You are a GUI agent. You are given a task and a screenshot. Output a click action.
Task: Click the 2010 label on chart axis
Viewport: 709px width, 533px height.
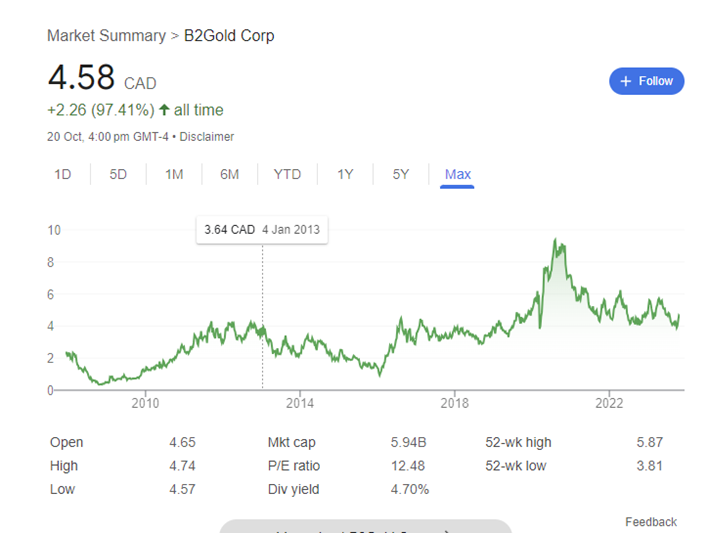(x=145, y=403)
